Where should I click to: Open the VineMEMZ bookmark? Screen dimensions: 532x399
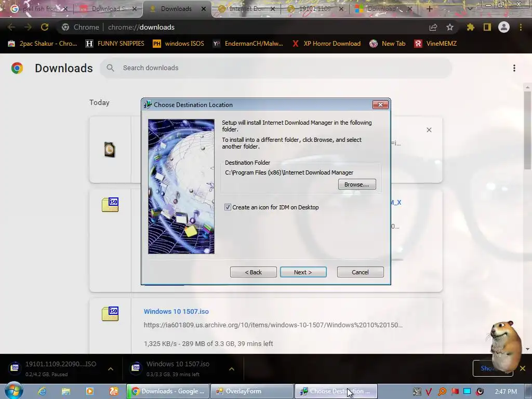[x=435, y=44]
